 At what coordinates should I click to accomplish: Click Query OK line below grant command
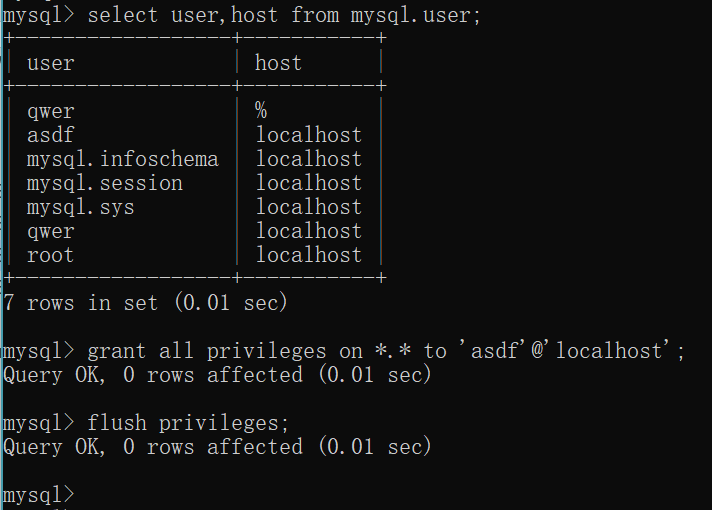point(217,375)
